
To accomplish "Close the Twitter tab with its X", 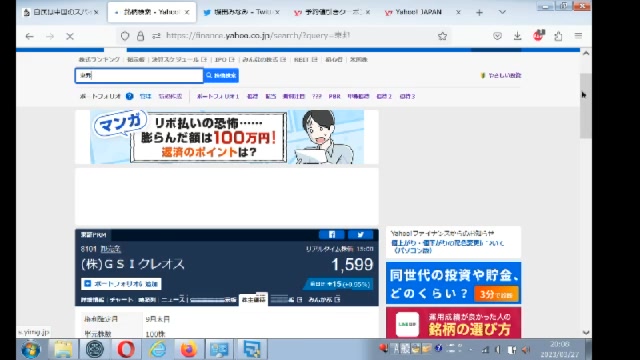I will 277,12.
